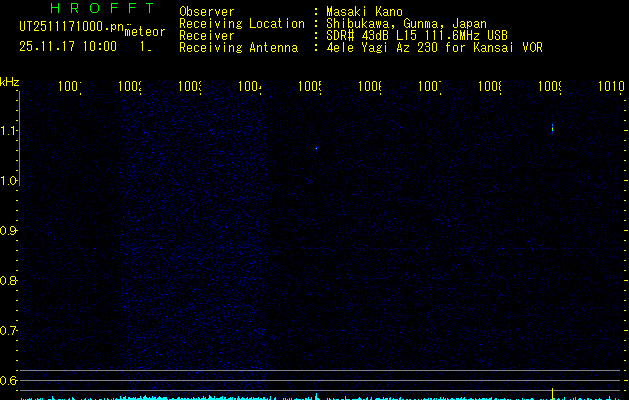
Task: Click the 0.6 frequency axis label
Action: pos(8,380)
